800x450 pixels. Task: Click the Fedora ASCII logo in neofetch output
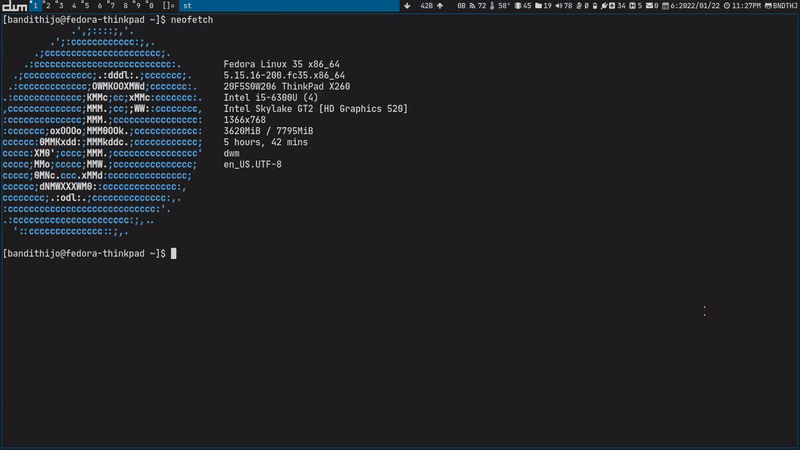100,130
